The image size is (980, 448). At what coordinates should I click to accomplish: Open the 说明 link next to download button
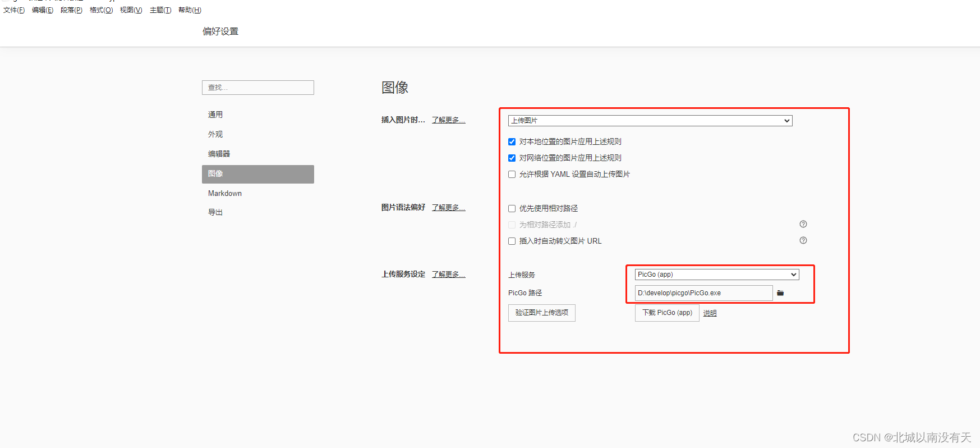710,313
